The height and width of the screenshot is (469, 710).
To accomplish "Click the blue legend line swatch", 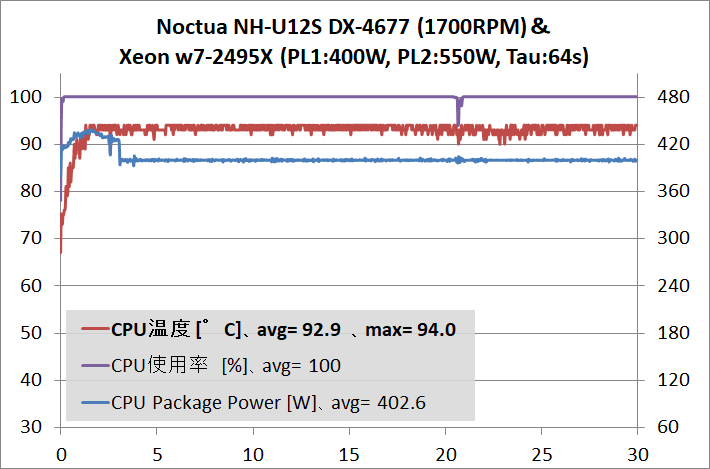I will click(96, 402).
